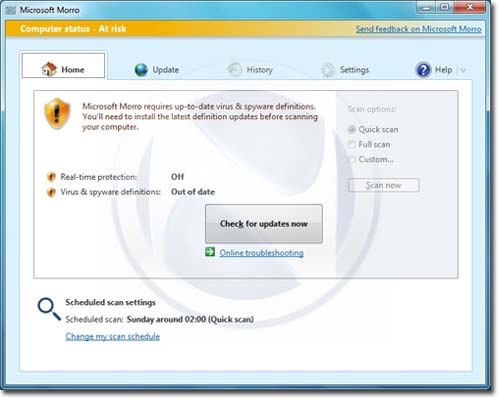Click Send feedback on Microsoft Morro link

(418, 29)
